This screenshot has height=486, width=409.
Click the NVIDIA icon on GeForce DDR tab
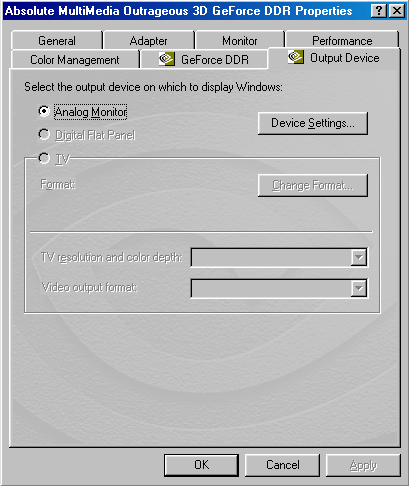click(167, 59)
